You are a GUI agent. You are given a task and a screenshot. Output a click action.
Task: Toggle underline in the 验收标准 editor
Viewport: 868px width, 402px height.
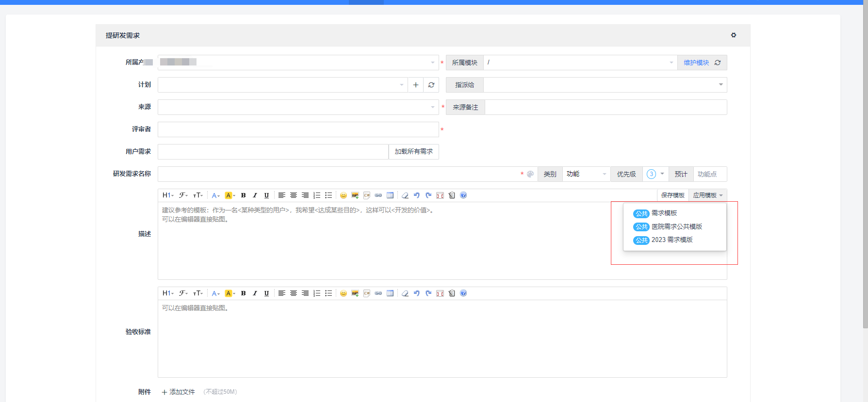click(266, 293)
